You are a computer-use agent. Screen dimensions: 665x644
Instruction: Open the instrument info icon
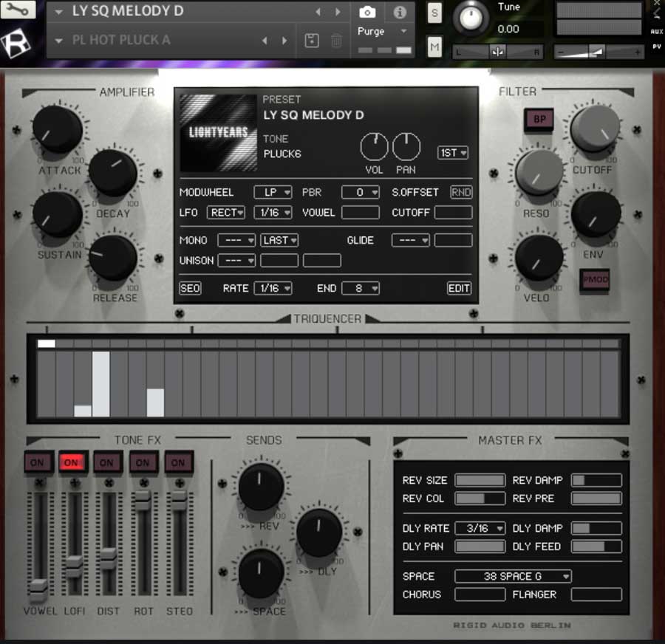400,13
